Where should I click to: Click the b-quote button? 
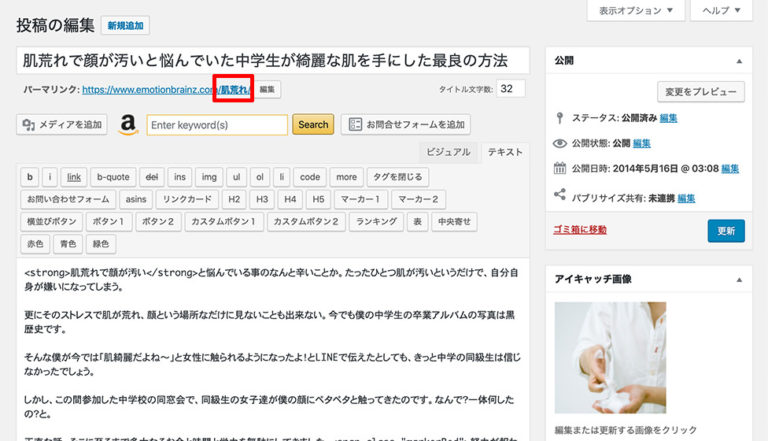click(x=113, y=177)
